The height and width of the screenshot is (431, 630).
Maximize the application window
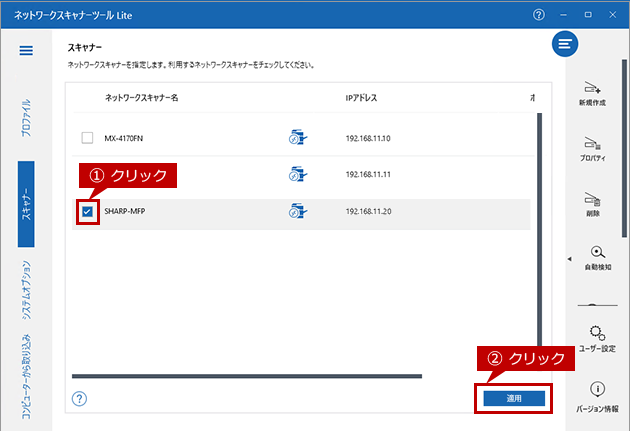(588, 15)
